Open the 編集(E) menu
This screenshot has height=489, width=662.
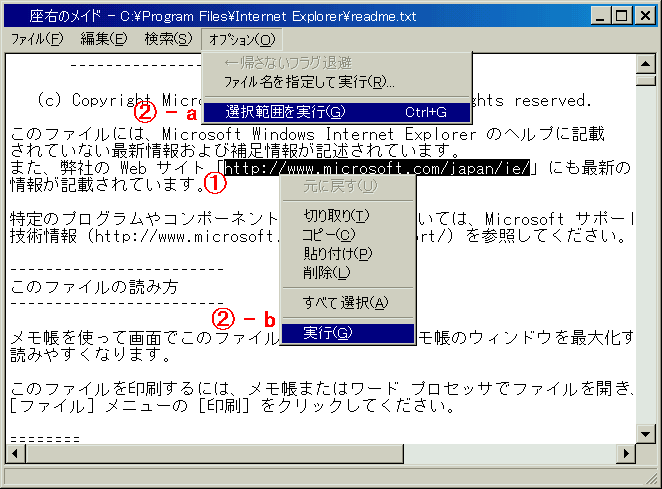103,39
